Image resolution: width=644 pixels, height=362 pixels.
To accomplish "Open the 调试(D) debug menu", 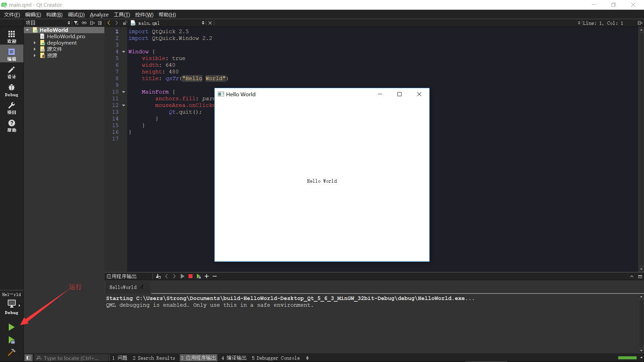I will pyautogui.click(x=76, y=14).
